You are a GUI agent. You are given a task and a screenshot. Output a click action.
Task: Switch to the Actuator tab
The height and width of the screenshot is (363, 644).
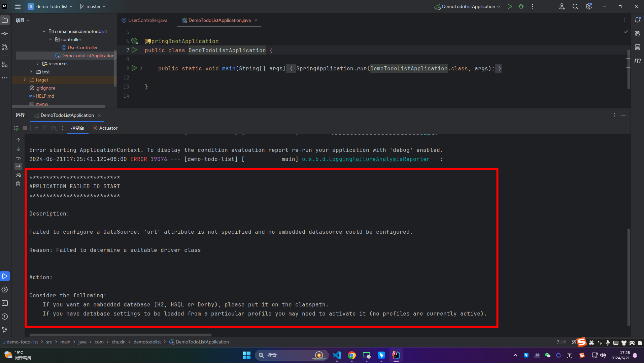[105, 128]
